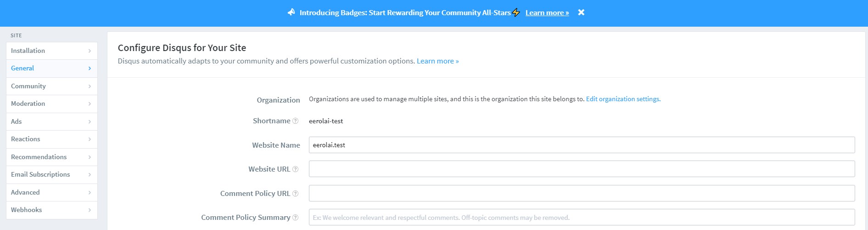Click the chevron next to Email Subscriptions
Viewport: 868px width, 230px height.
tap(90, 175)
